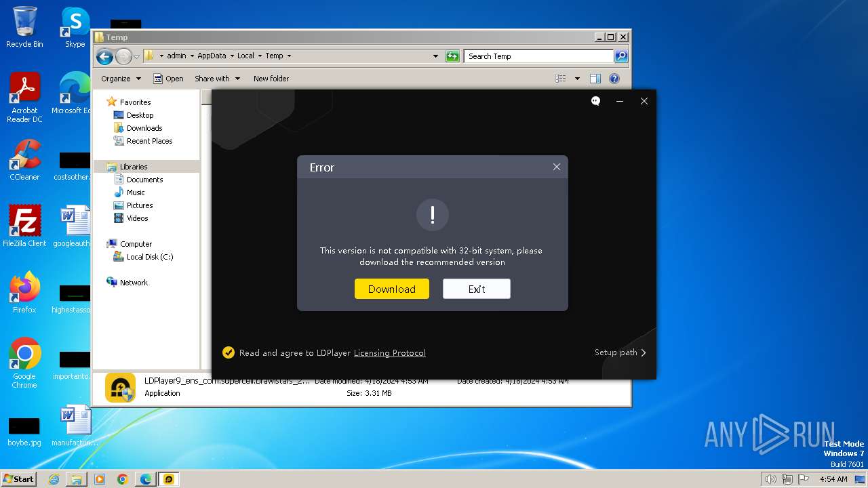Open address bar history dropdown

click(435, 56)
